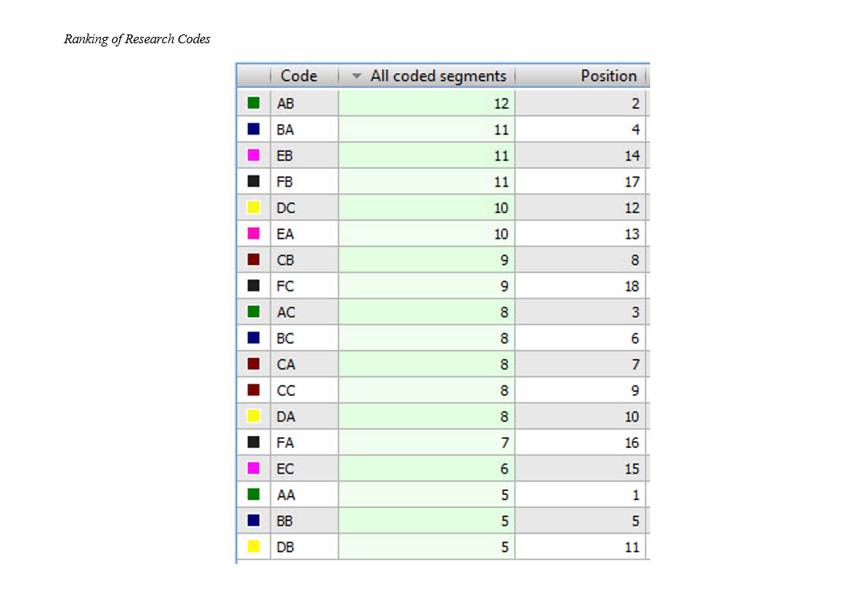Click the code name DC
The height and width of the screenshot is (604, 868).
[x=286, y=208]
